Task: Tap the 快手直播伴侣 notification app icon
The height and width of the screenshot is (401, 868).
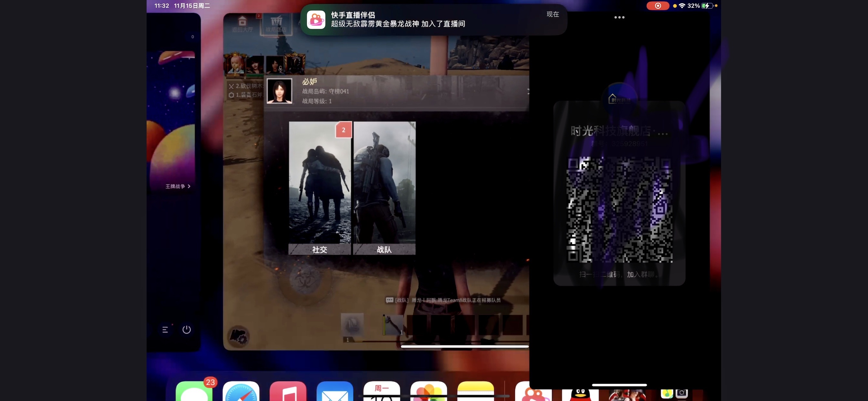Action: (316, 20)
